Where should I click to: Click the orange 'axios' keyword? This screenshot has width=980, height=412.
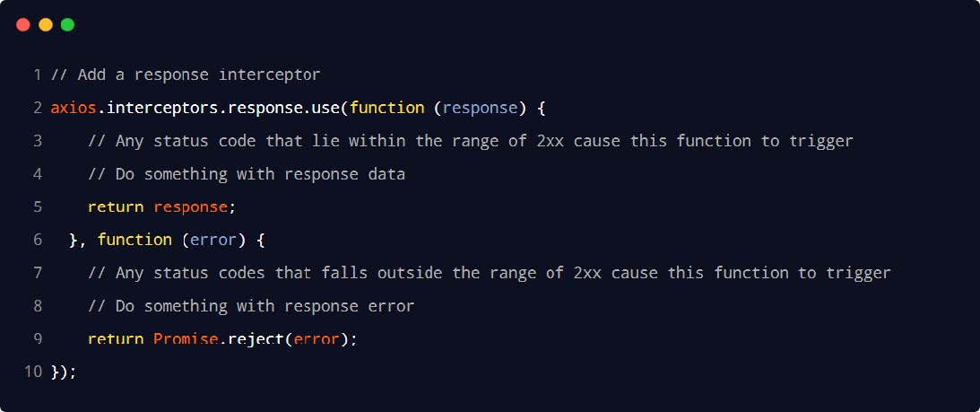point(74,108)
